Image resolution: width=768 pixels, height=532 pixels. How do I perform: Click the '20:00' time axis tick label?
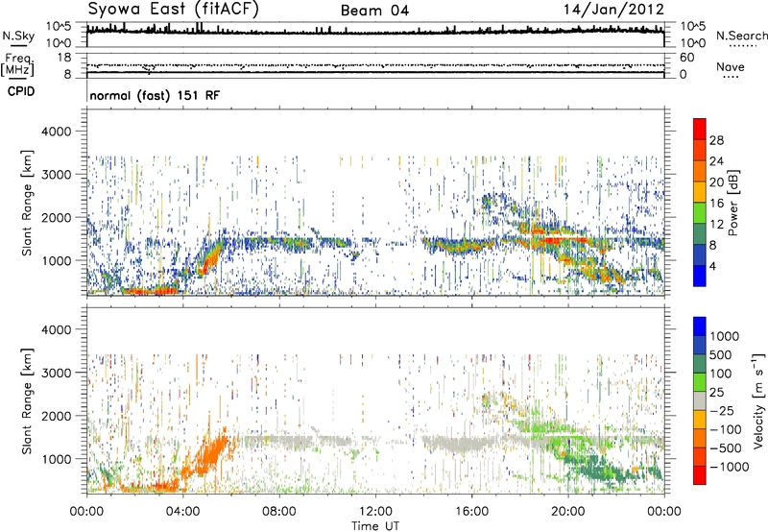(x=567, y=512)
